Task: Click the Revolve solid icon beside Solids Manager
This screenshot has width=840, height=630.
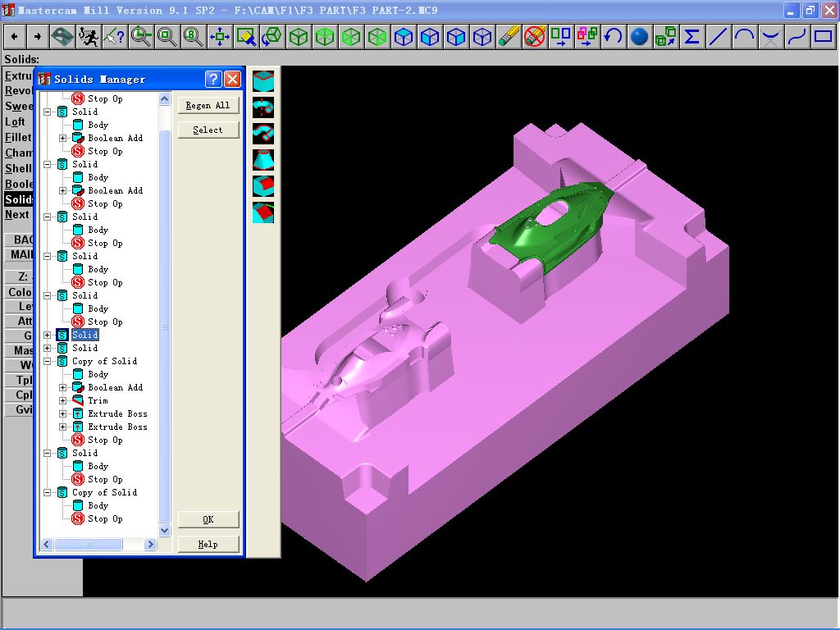Action: click(263, 107)
